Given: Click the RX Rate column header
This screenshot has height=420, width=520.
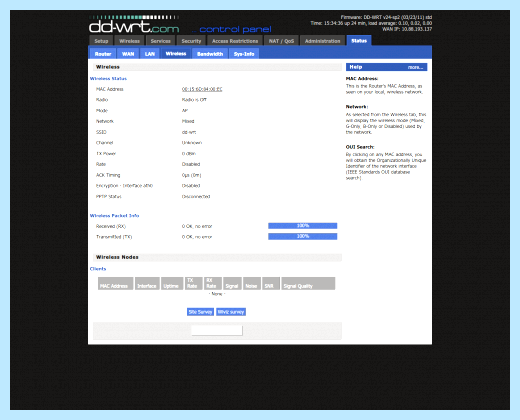Looking at the screenshot, I should 213,283.
